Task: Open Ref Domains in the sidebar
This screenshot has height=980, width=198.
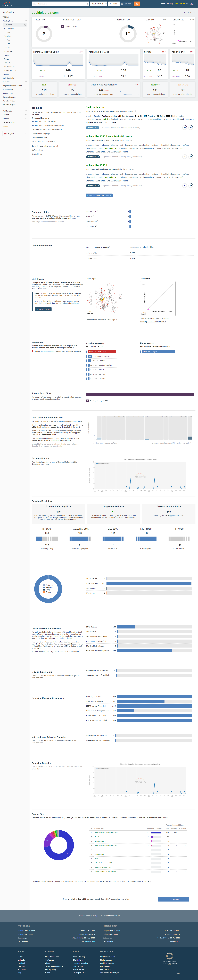Action: coord(9,29)
